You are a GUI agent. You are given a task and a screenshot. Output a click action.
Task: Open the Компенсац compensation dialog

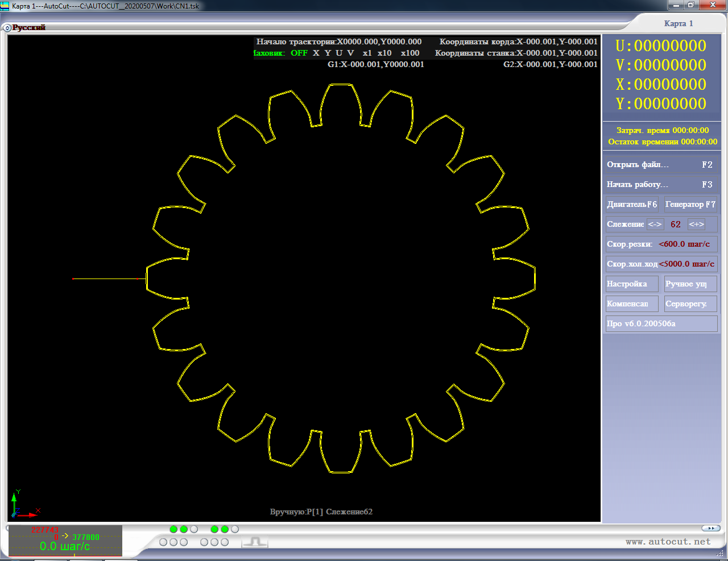pyautogui.click(x=632, y=304)
